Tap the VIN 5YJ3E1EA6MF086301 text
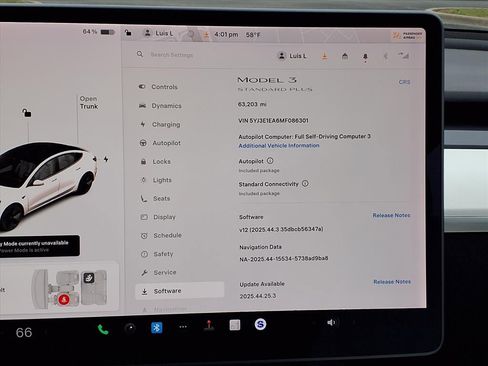 tap(273, 120)
